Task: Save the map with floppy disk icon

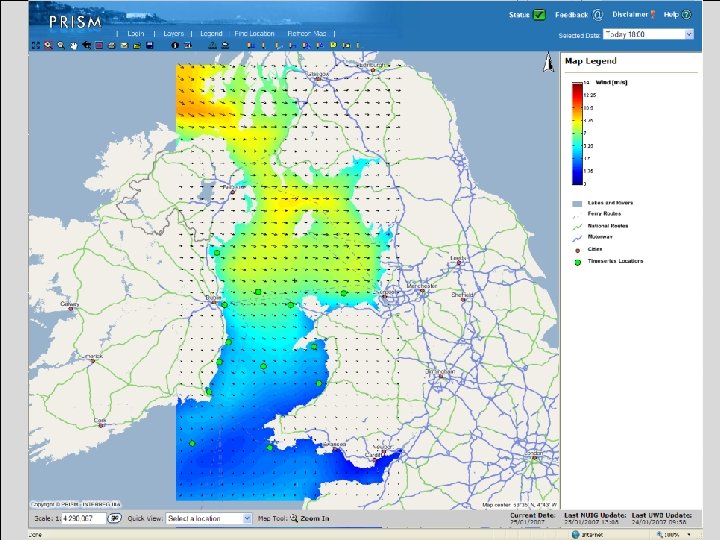Action: [x=149, y=45]
